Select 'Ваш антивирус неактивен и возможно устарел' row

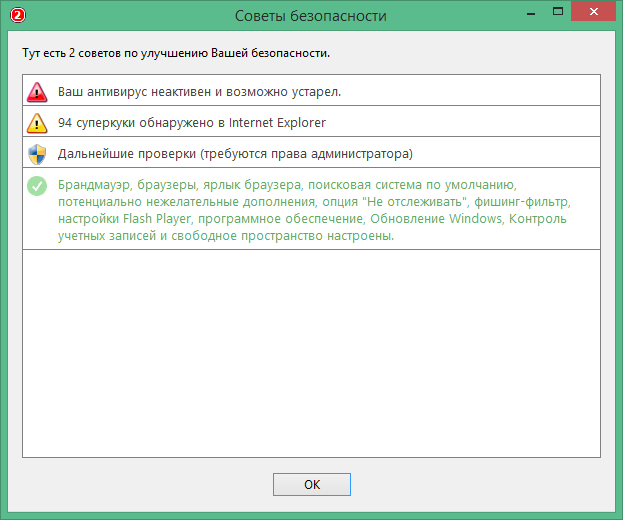(x=312, y=90)
